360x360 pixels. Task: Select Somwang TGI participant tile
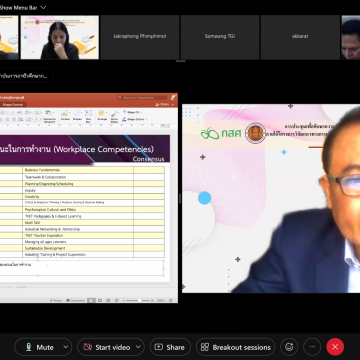220,37
